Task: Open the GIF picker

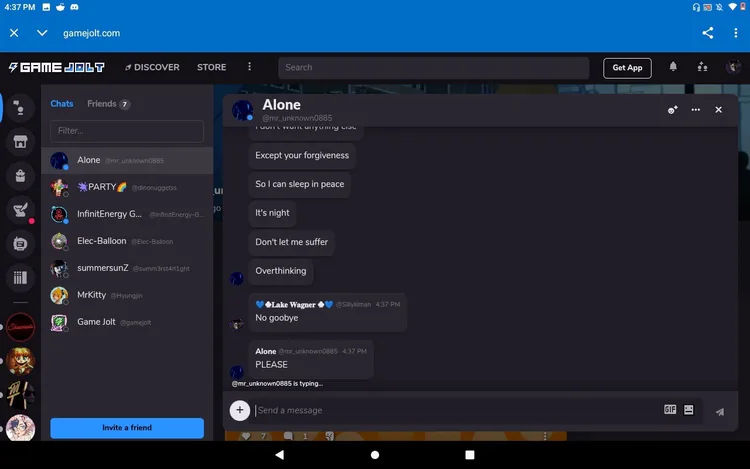Action: (670, 410)
